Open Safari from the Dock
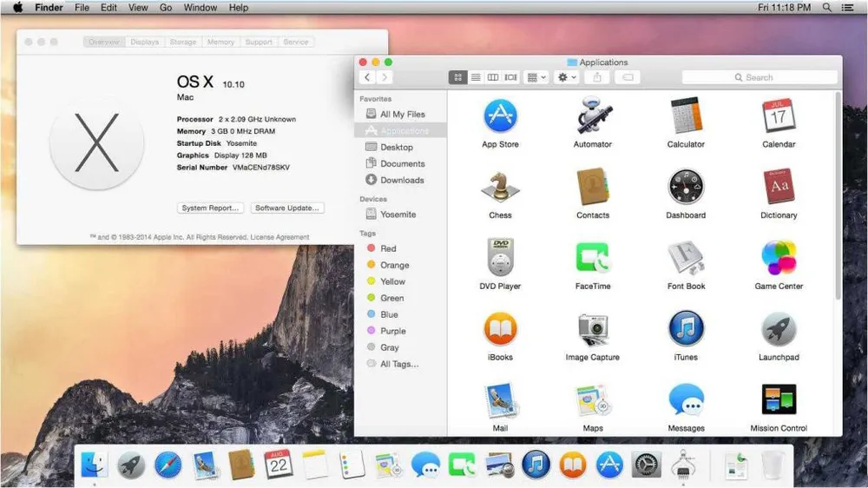This screenshot has height=488, width=868. coord(168,465)
